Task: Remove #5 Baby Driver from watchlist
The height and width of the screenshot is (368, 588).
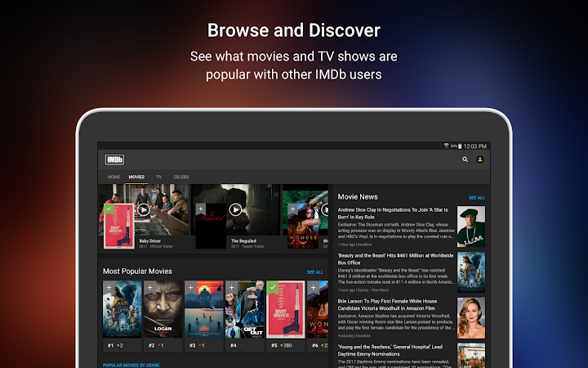Action: tap(273, 287)
